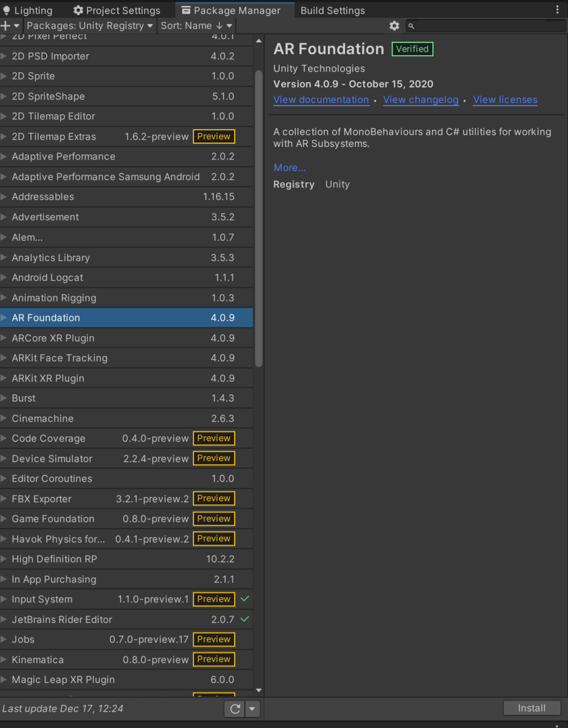Select the Alem... package row
The width and height of the screenshot is (568, 728).
pyautogui.click(x=127, y=237)
